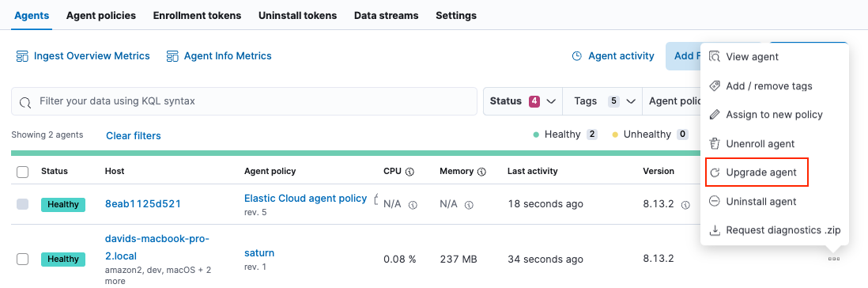Click the search magnifier icon in KQL filter
The width and height of the screenshot is (868, 288).
point(25,103)
